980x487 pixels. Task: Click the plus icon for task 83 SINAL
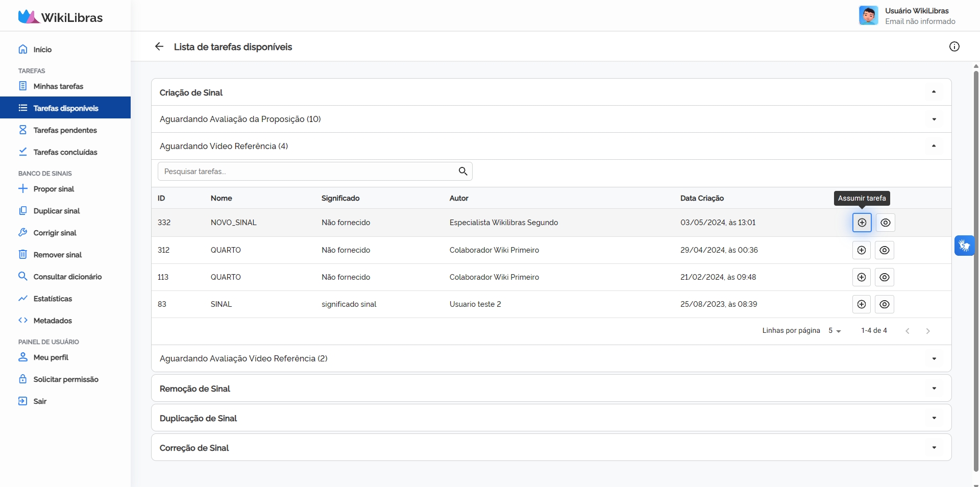[x=861, y=304]
